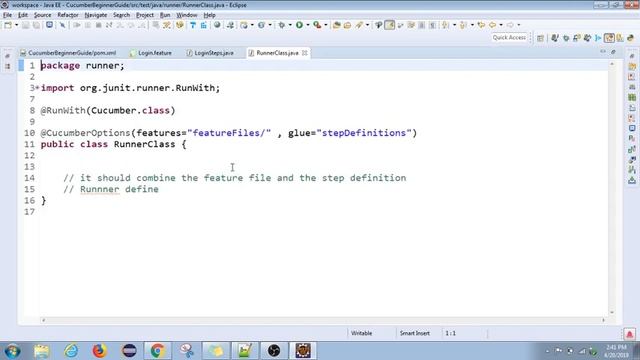Screen dimensions: 640x360
Task: Switch to the Login.feature tab
Action: click(x=151, y=53)
